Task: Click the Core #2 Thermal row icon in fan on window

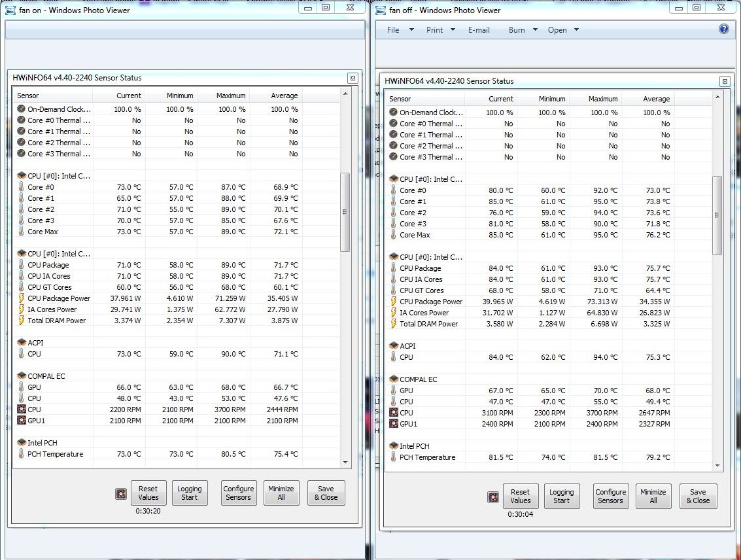Action: pyautogui.click(x=22, y=142)
